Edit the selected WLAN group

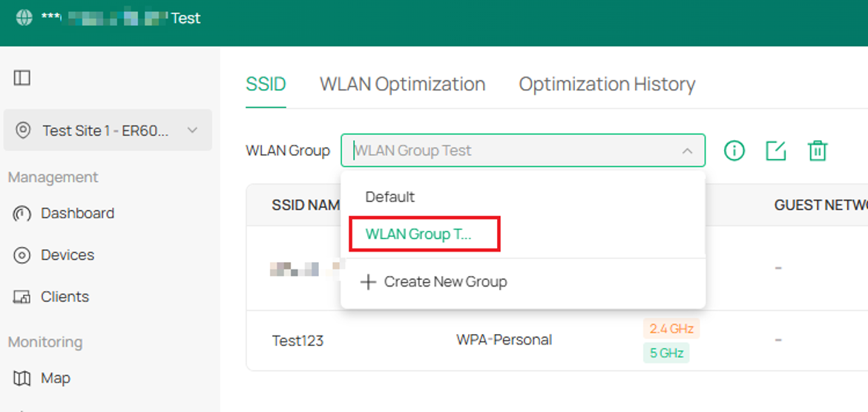[775, 151]
